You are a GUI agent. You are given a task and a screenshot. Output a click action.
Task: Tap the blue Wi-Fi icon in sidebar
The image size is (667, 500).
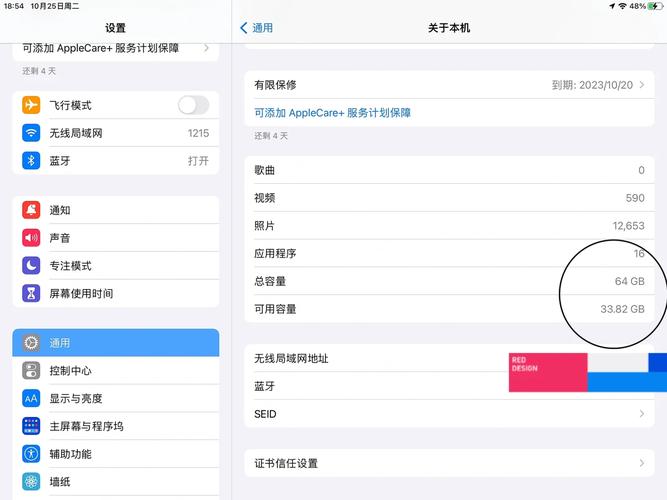coord(31,133)
